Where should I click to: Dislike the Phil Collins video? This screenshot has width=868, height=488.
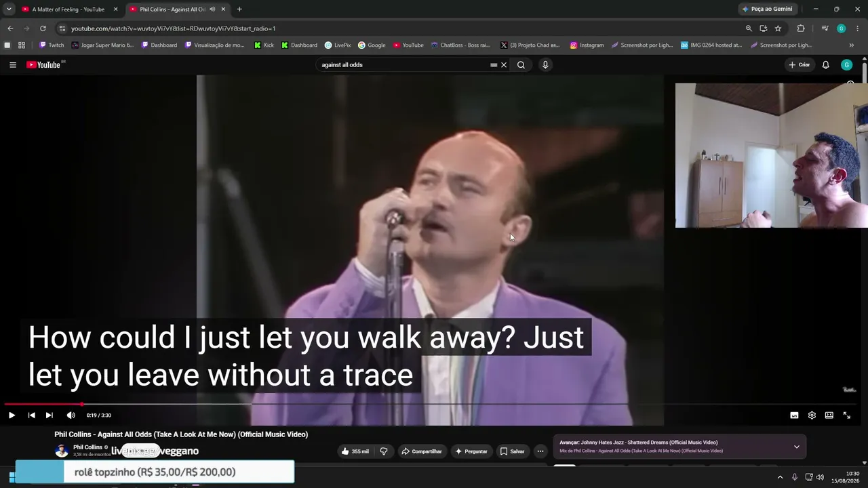pyautogui.click(x=384, y=451)
